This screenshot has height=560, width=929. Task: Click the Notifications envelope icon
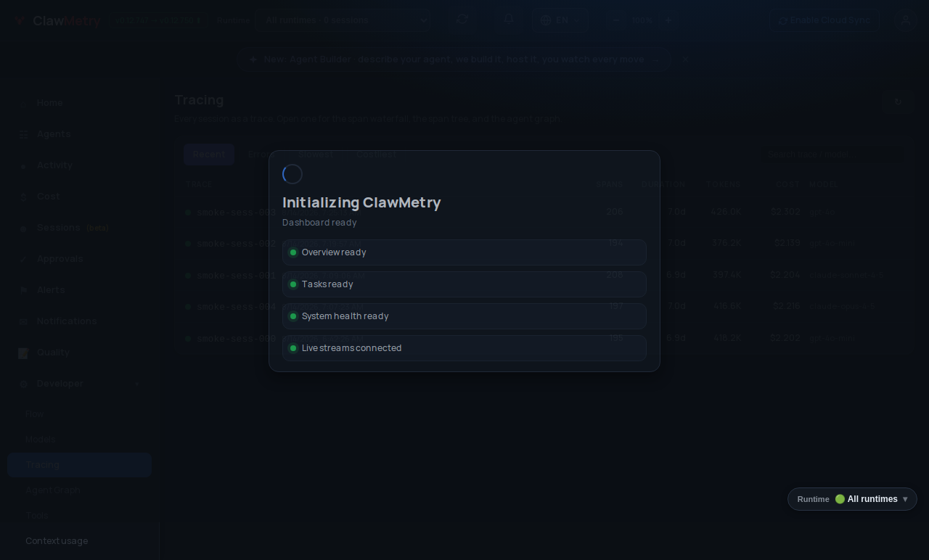[x=23, y=321]
